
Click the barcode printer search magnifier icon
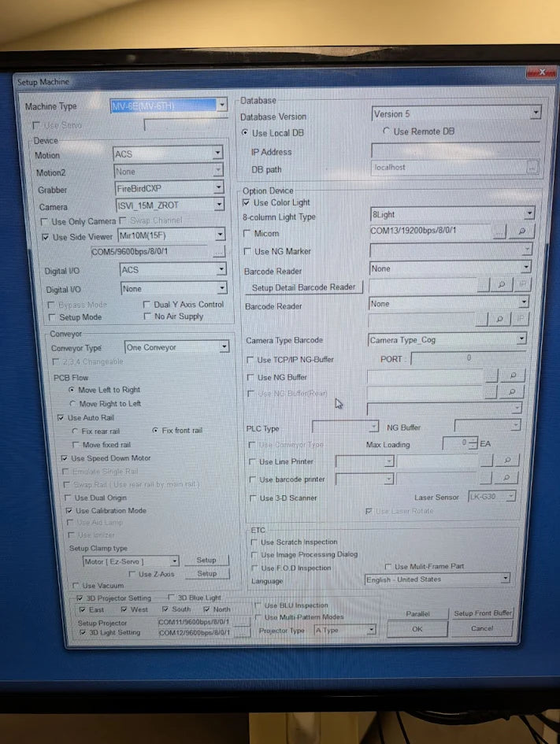point(507,478)
